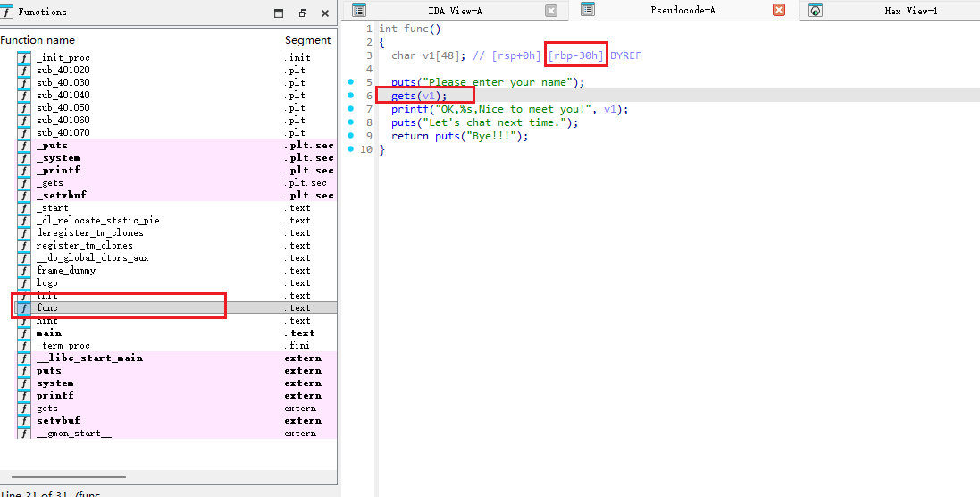This screenshot has height=497, width=980.
Task: Toggle breakpoint dot on line 6
Action: pyautogui.click(x=352, y=96)
